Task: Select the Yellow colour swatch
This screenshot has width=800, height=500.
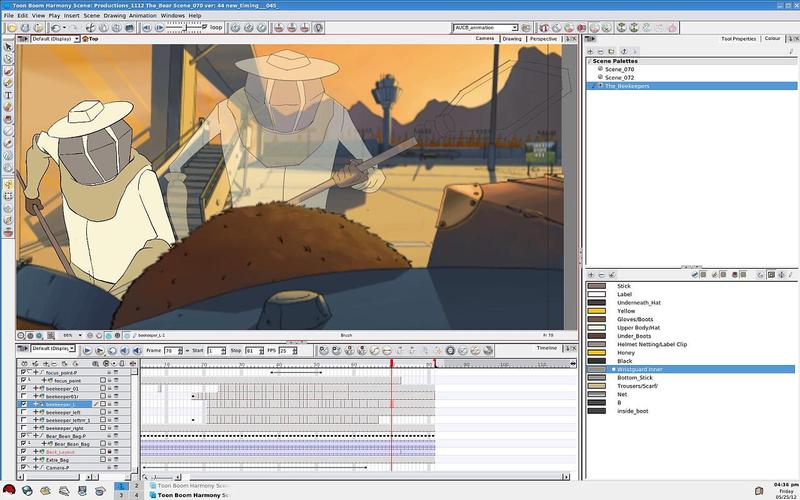Action: point(596,311)
